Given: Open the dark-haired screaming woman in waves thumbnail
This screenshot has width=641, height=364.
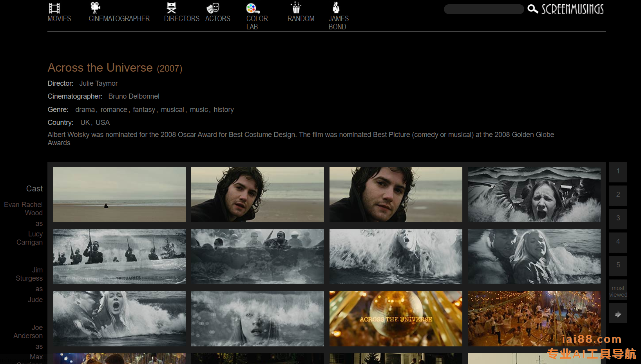Looking at the screenshot, I should point(534,194).
